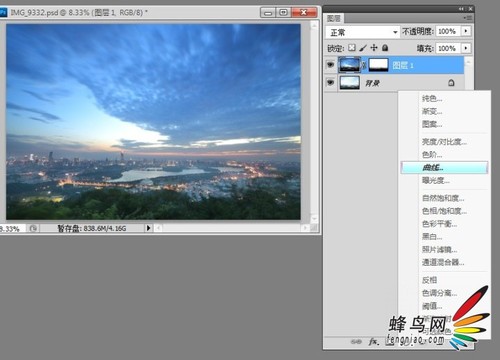The image size is (500, 360).
Task: Click the layers list scroll up arrow
Action: click(x=468, y=62)
